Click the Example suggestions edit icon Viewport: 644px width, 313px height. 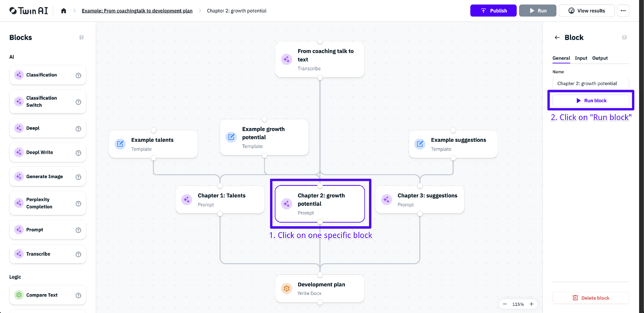[x=420, y=144]
